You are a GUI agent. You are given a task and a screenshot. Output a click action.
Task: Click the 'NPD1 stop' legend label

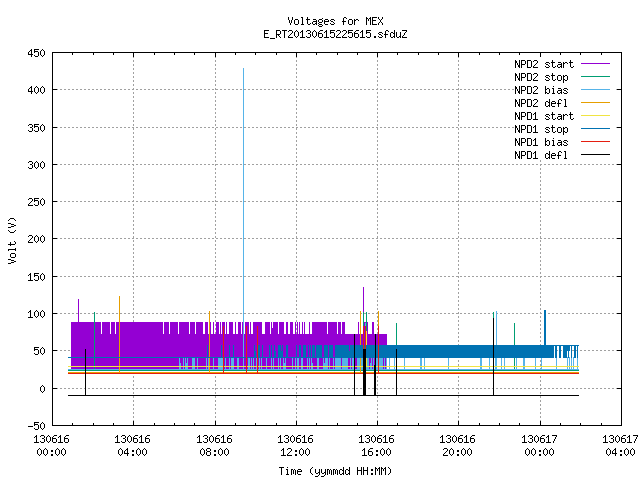pyautogui.click(x=541, y=129)
